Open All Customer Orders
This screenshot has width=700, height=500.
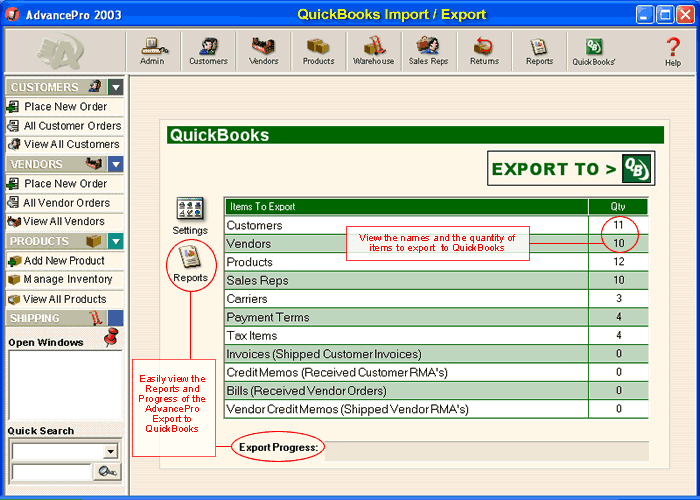tap(65, 126)
